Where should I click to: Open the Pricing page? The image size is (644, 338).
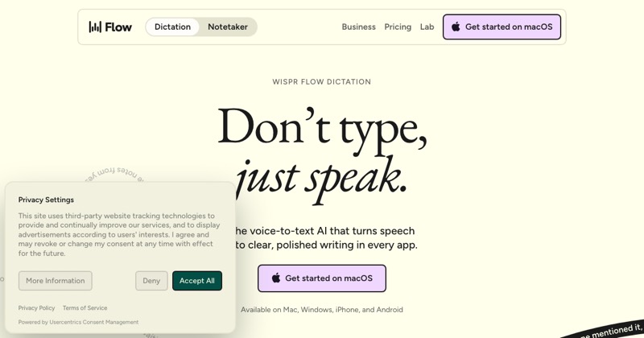pos(398,27)
